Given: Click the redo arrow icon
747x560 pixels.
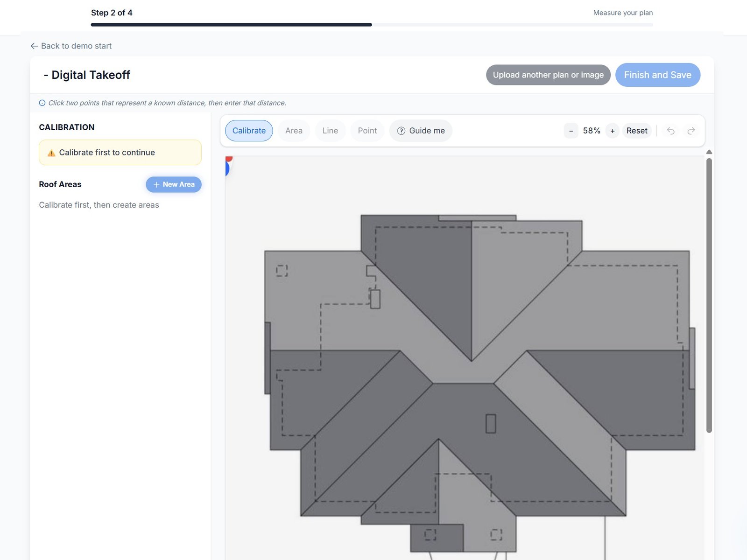Looking at the screenshot, I should pos(691,131).
